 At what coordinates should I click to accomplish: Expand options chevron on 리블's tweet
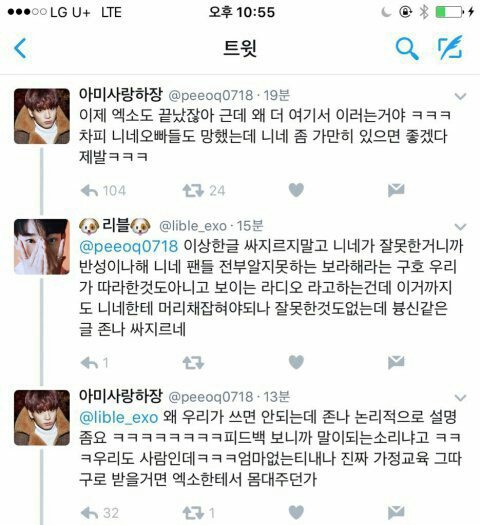click(461, 227)
